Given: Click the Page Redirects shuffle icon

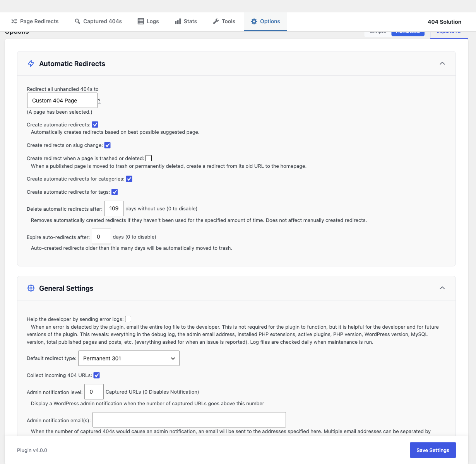Looking at the screenshot, I should coord(14,21).
